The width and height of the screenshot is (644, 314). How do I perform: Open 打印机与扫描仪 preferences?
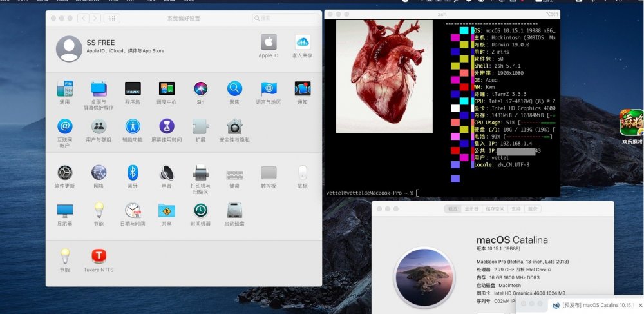(200, 173)
